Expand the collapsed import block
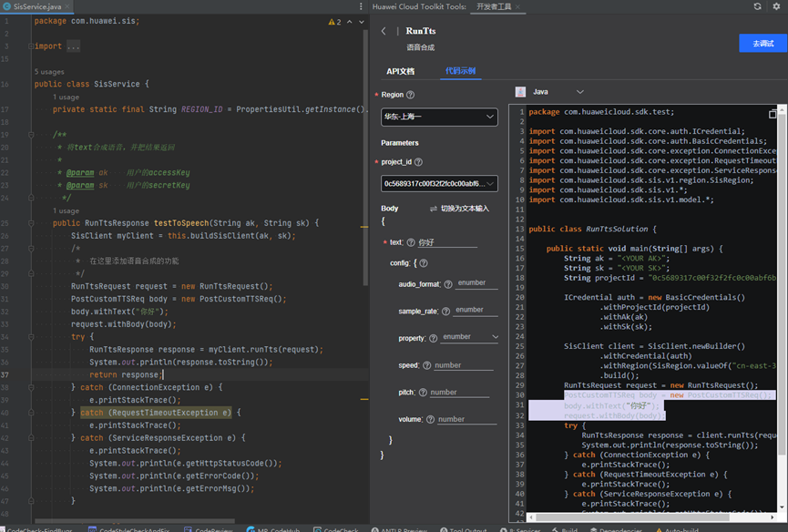 [72, 46]
